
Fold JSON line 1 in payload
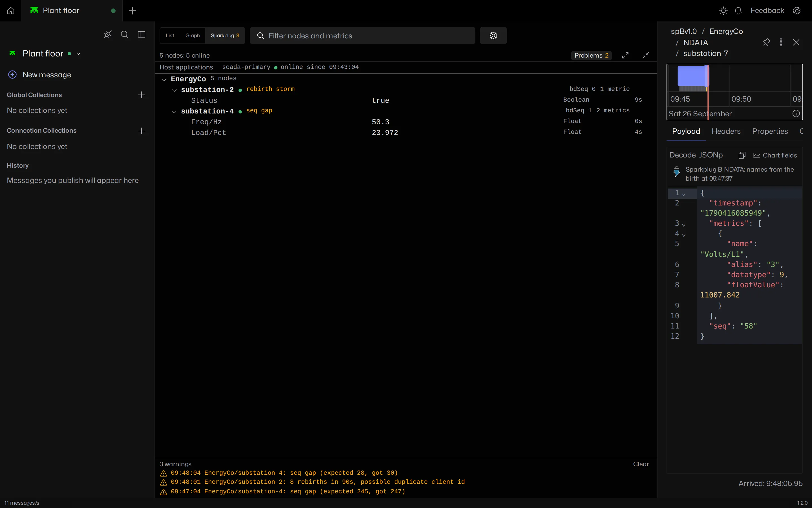(684, 194)
